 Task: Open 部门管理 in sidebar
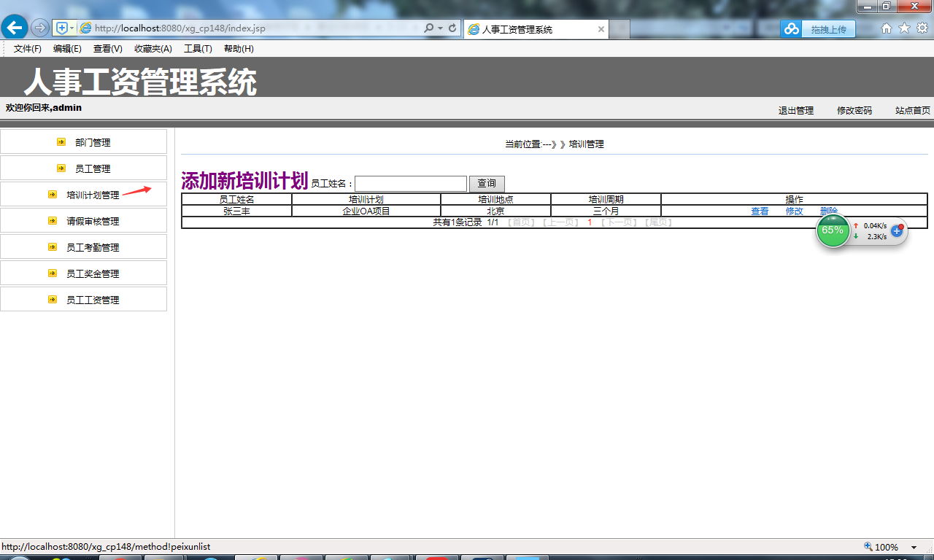pos(93,143)
